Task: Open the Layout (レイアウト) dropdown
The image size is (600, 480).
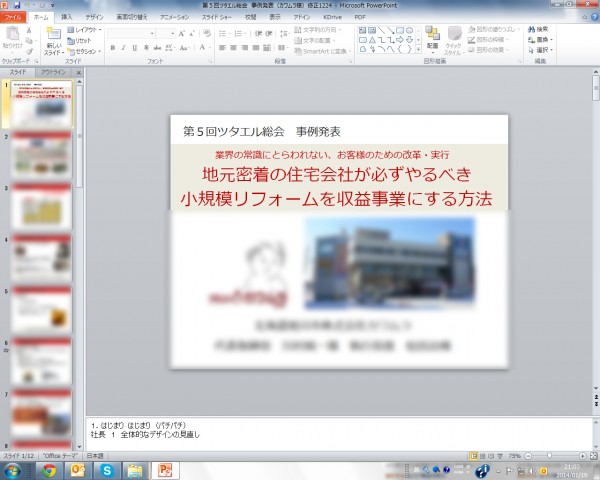Action: click(x=84, y=30)
